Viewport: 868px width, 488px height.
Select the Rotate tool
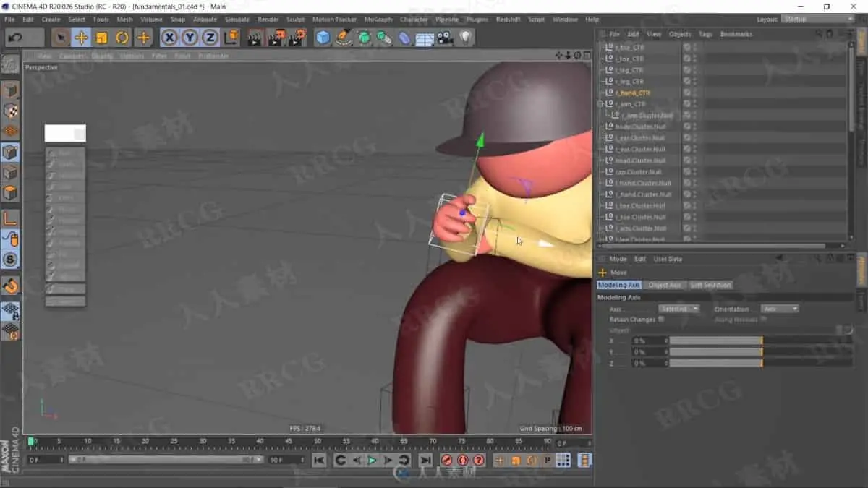click(122, 38)
